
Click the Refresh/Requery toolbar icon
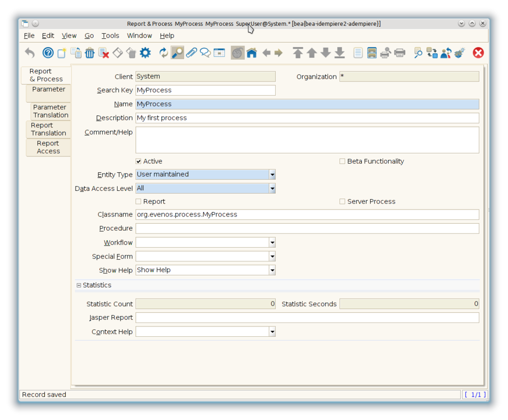pos(163,52)
